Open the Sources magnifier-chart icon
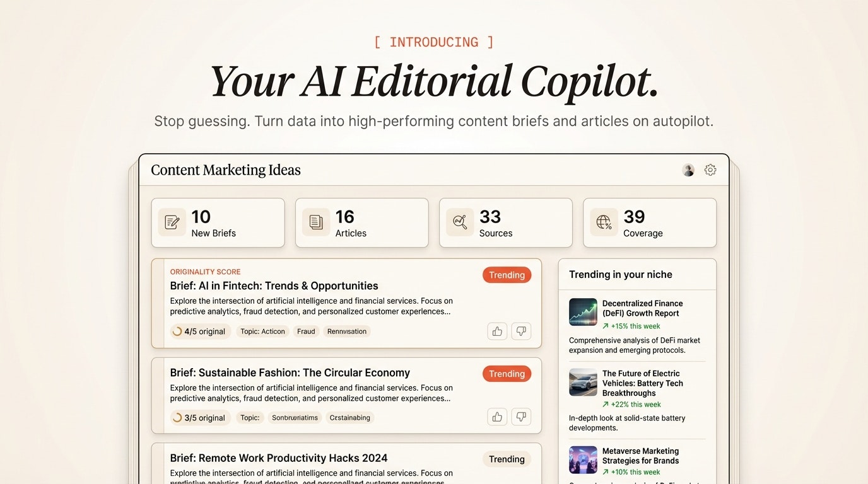This screenshot has height=484, width=868. [x=459, y=222]
